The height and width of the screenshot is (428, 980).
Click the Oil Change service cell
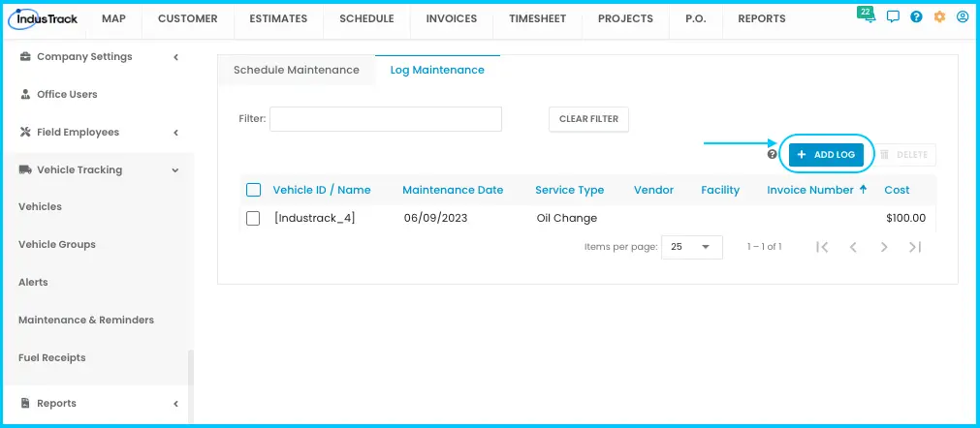pos(567,219)
